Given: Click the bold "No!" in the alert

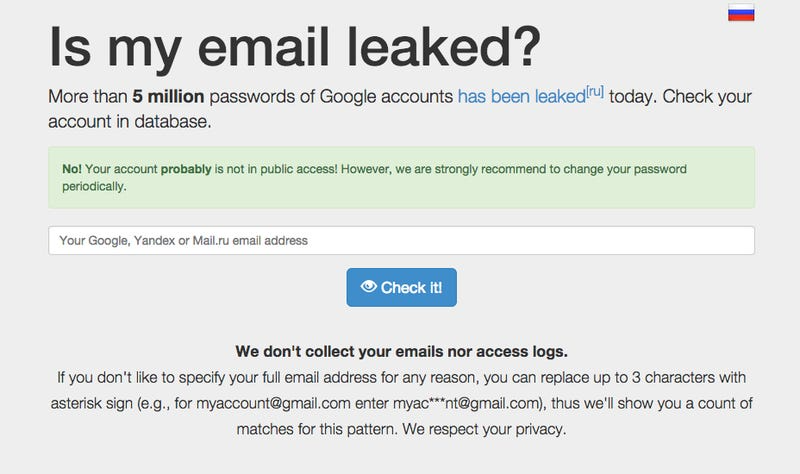Looking at the screenshot, I should [x=71, y=169].
